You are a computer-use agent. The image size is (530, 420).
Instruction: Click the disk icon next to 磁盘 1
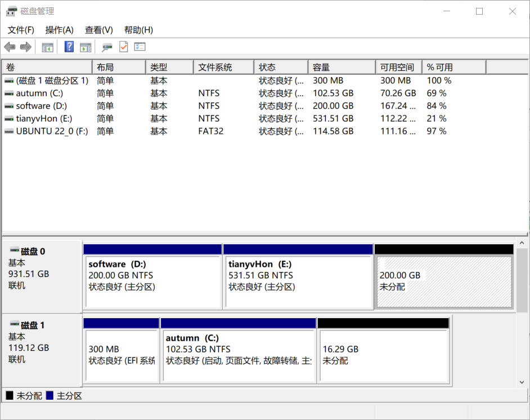coord(15,324)
